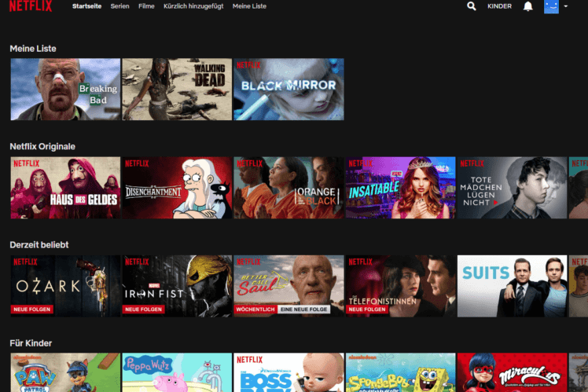588x392 pixels.
Task: Click the NEUE FOLGEN badge on Ozark
Action: 32,310
